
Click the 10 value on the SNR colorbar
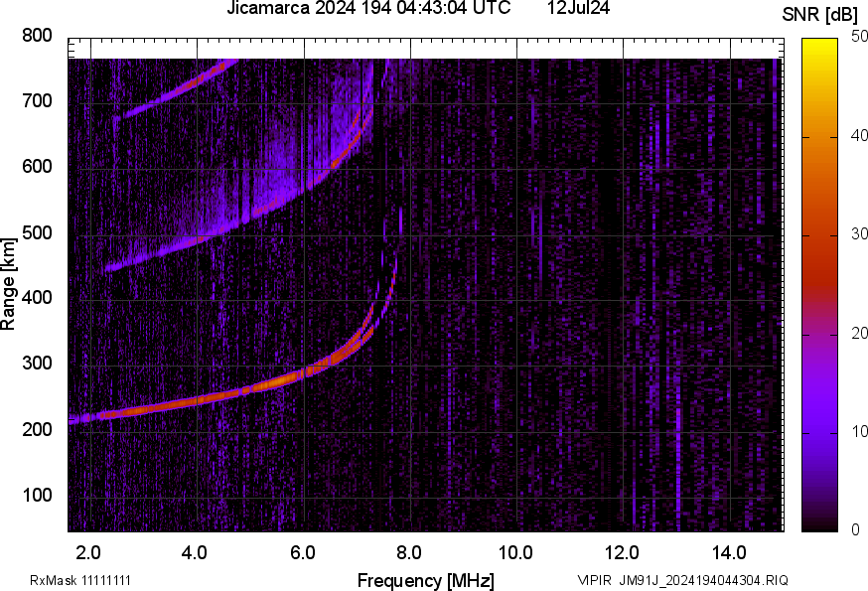(x=860, y=432)
